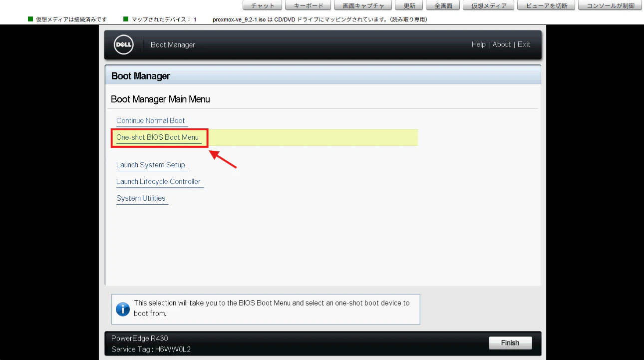This screenshot has height=360, width=644.
Task: Select Launch System Setup
Action: [151, 165]
